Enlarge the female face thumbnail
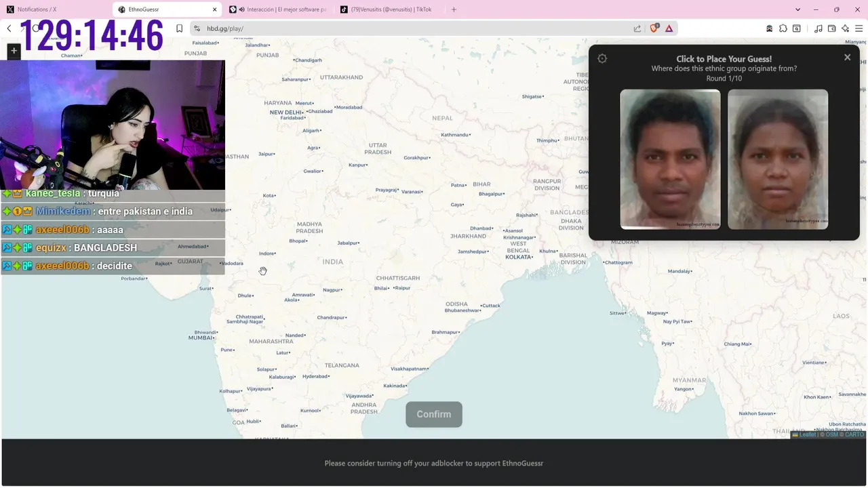The height and width of the screenshot is (488, 868). [778, 159]
